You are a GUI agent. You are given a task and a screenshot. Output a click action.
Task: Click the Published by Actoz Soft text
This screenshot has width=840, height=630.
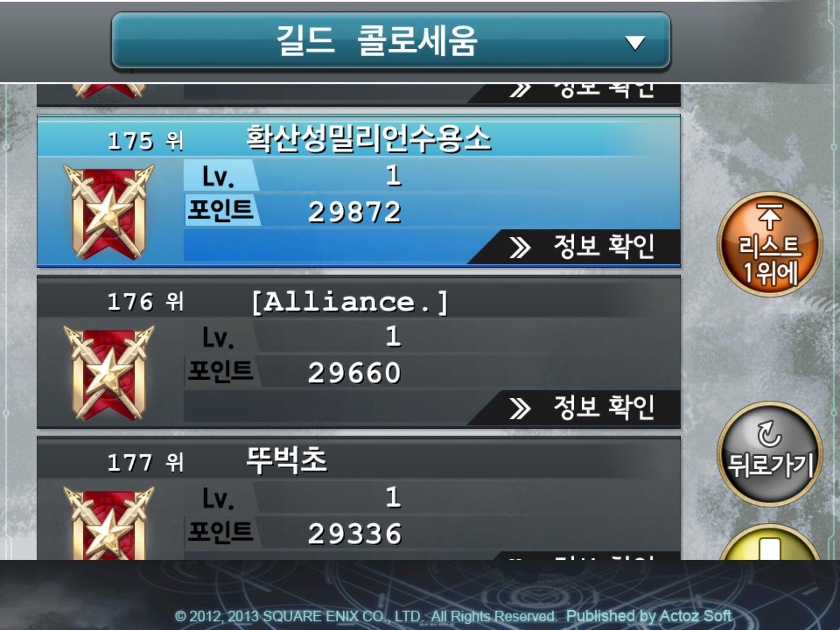point(648,616)
